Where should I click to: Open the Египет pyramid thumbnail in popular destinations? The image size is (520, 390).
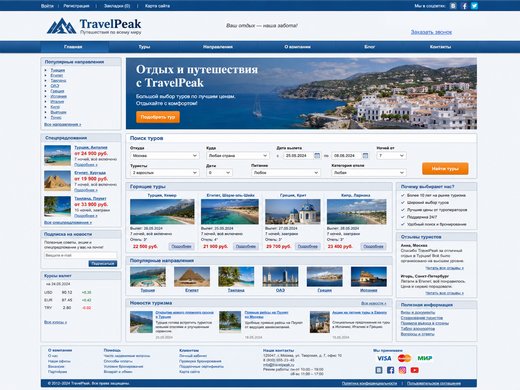pos(192,277)
